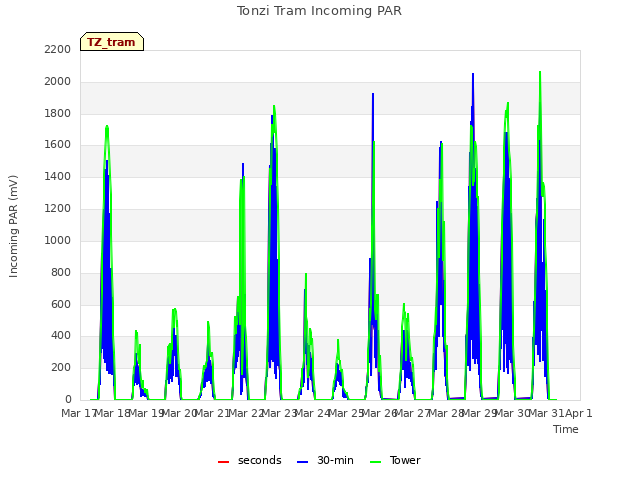Toggle the seconds series legend entry
The width and height of the screenshot is (640, 480).
[249, 461]
